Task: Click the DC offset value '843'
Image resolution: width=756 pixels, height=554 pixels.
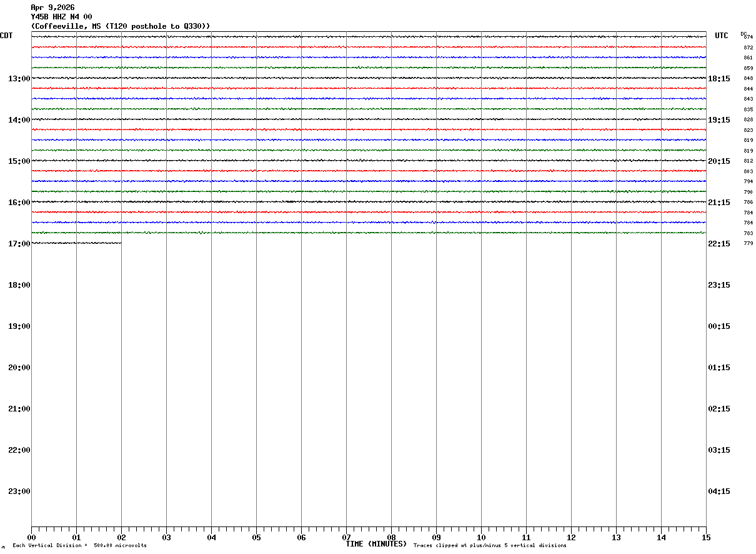Action: (749, 99)
